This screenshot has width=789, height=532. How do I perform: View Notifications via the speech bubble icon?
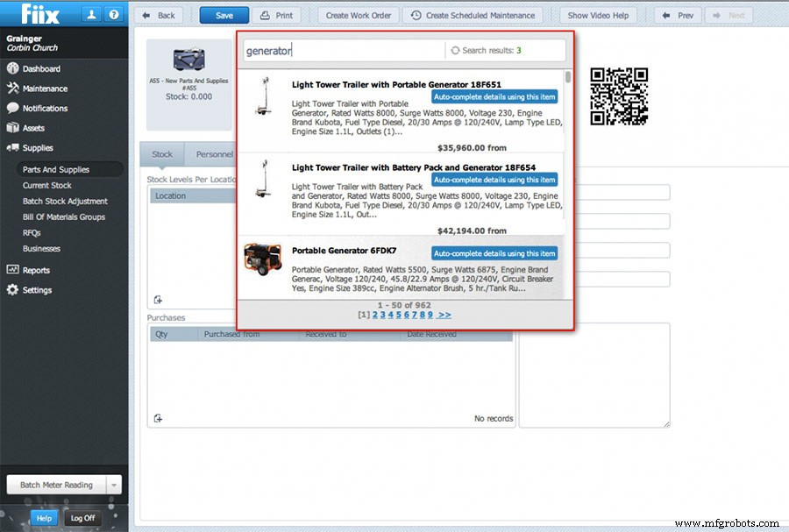click(x=12, y=108)
